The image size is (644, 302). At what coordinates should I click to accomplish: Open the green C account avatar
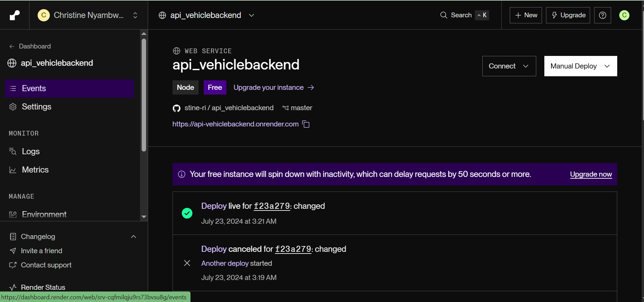click(624, 15)
